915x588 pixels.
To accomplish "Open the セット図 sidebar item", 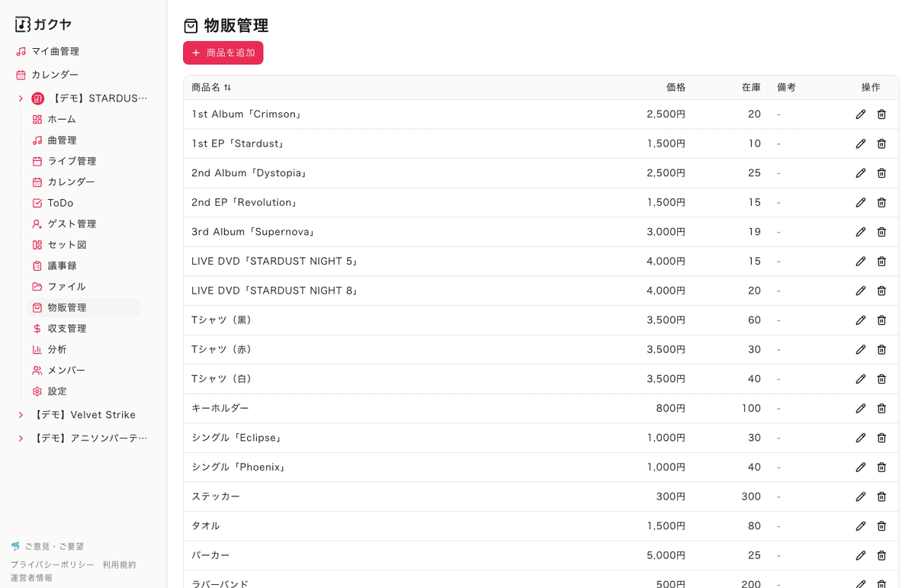I will pyautogui.click(x=66, y=245).
